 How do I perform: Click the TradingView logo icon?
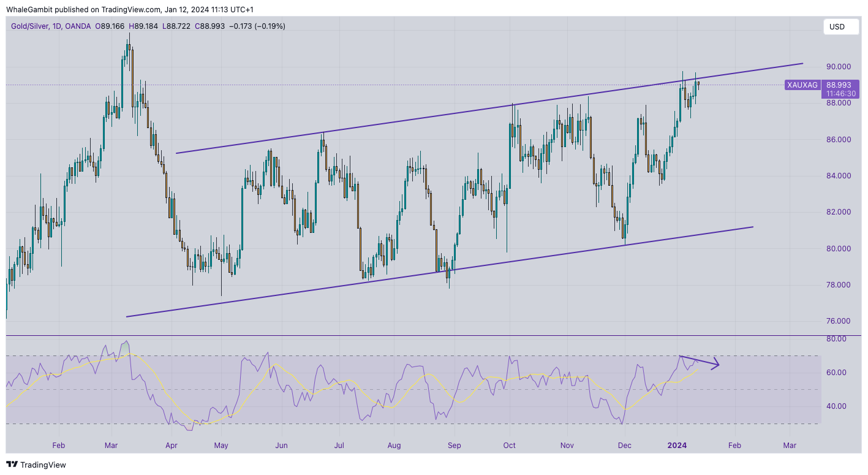point(12,465)
